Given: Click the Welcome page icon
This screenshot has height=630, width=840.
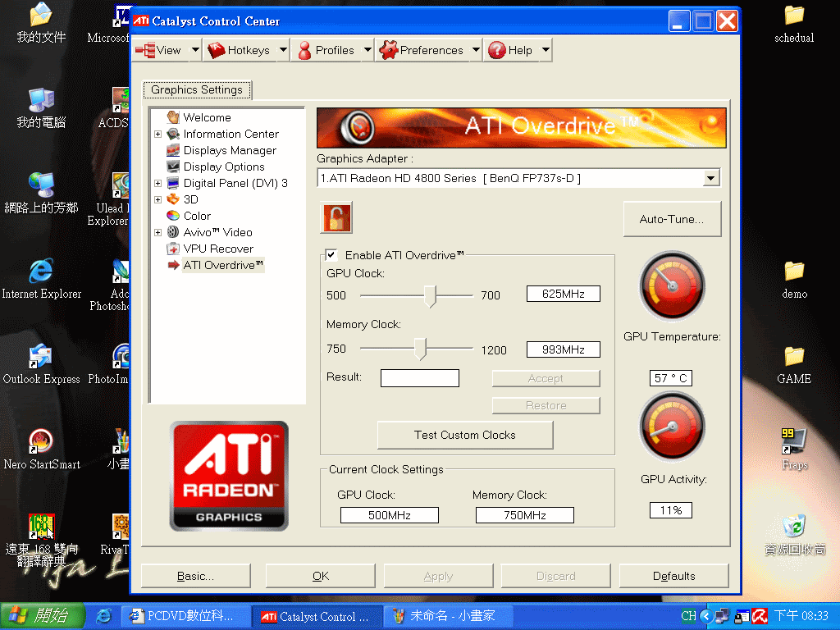Looking at the screenshot, I should (173, 117).
